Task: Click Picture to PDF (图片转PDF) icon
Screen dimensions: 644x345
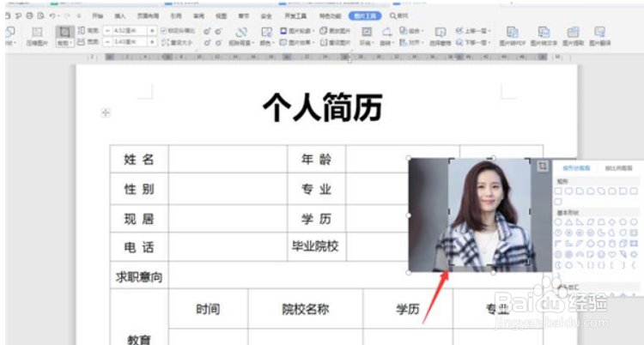Action: pos(512,33)
